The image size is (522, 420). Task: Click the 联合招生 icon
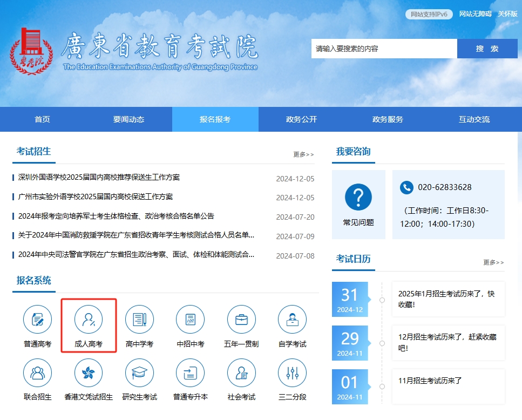(x=37, y=372)
